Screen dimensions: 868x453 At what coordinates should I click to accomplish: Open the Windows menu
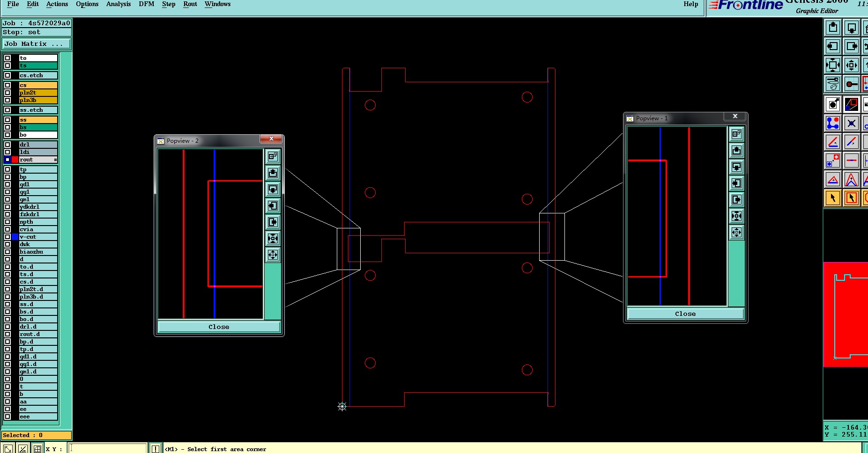tap(218, 4)
